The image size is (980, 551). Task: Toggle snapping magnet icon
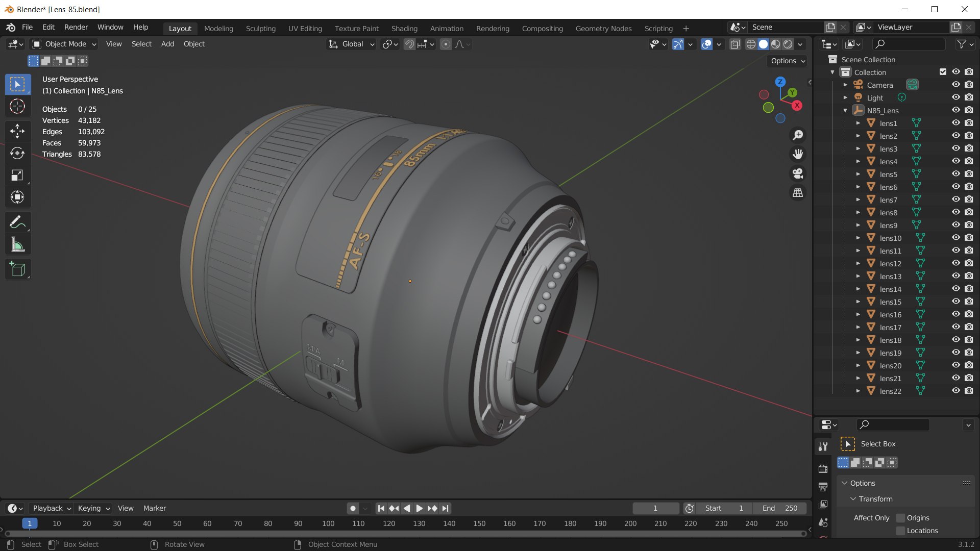pyautogui.click(x=409, y=44)
